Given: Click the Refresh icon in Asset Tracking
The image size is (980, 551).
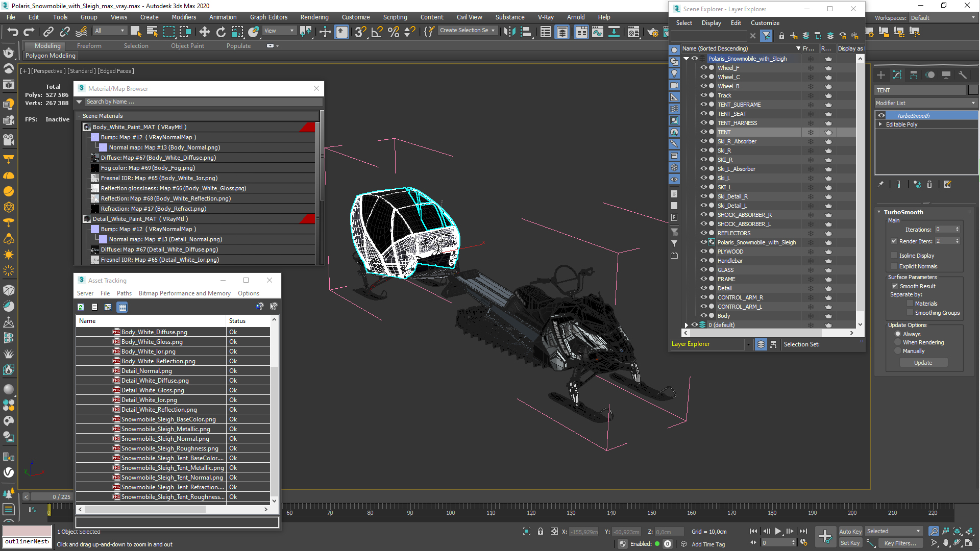Looking at the screenshot, I should click(81, 307).
